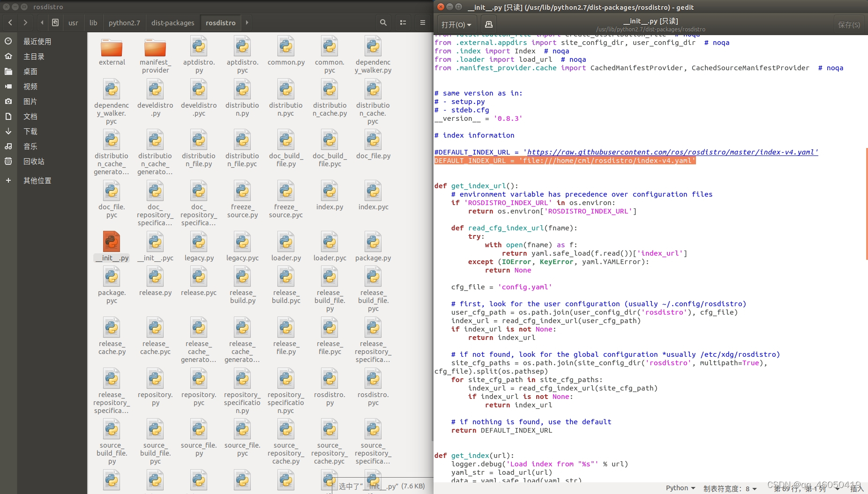
Task: Select the release.py file
Action: click(155, 282)
